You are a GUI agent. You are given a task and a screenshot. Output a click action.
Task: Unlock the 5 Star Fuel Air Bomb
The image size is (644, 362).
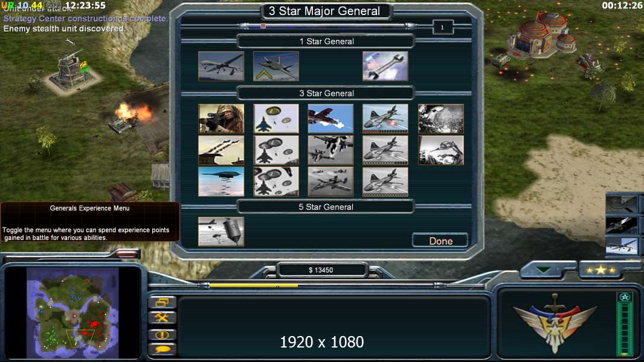tap(221, 232)
